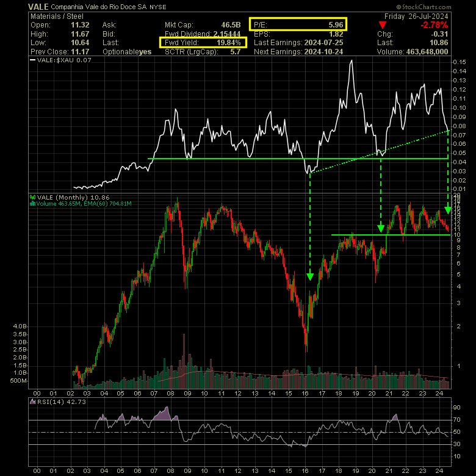Click the small icon beside RSI(14) label
476x476 pixels.
[x=33, y=402]
